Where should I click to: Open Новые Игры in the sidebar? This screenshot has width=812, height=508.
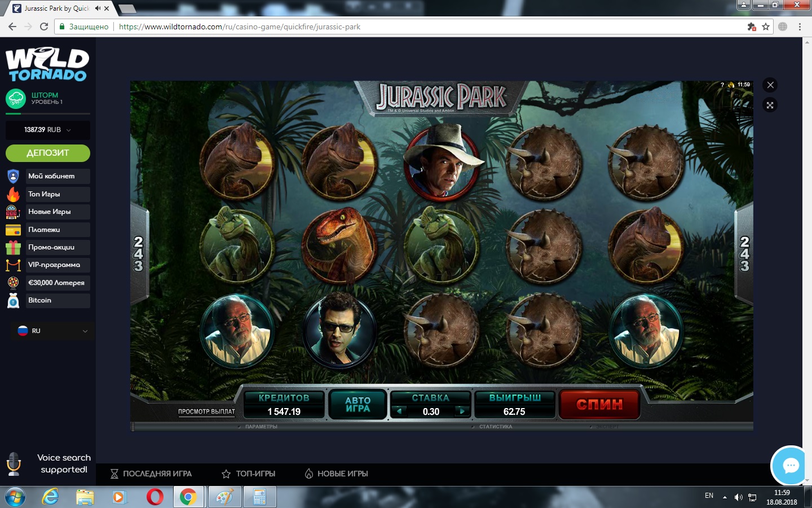coord(58,212)
